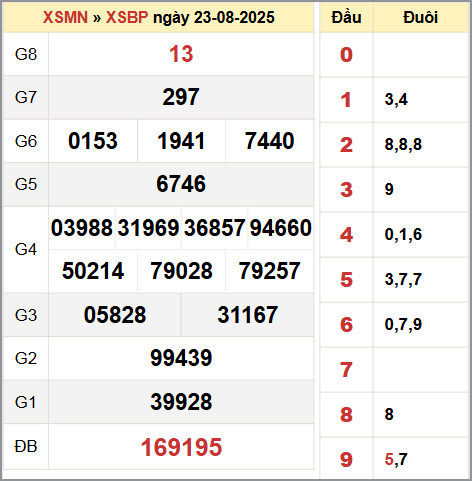Select the G8 prize number 13

pos(181,54)
